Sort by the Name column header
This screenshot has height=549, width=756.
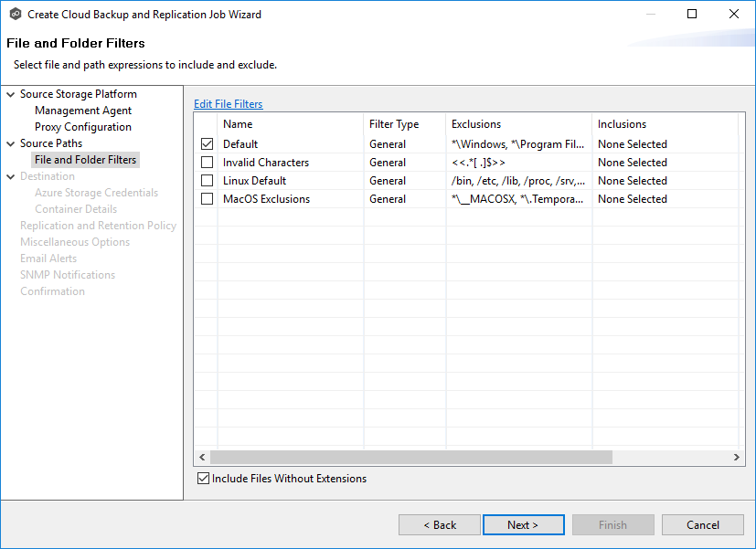[x=238, y=123]
